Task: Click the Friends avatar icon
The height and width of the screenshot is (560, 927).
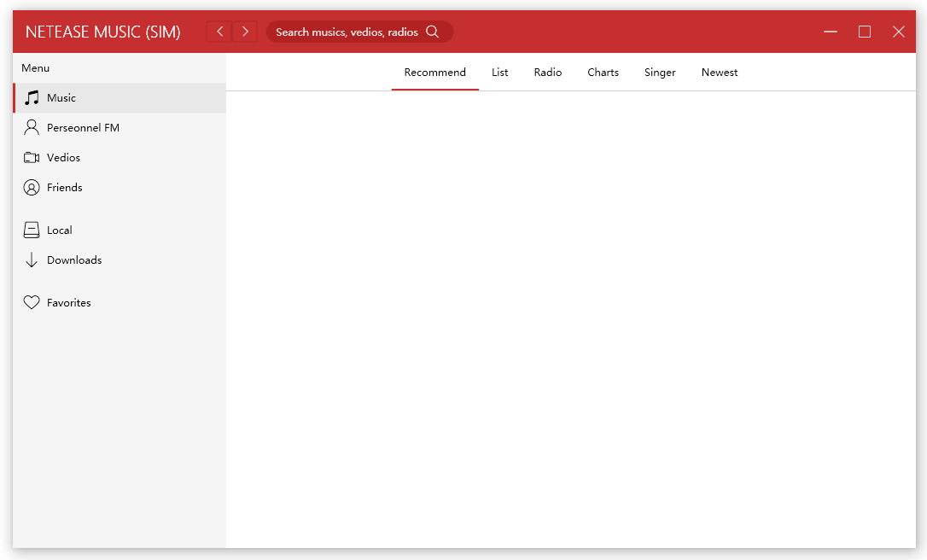Action: [32, 188]
